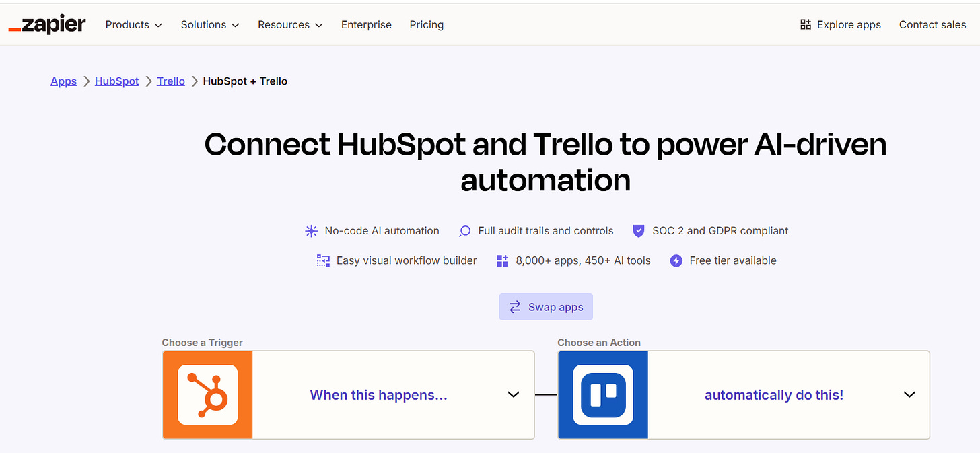
Task: Open the Zapier logo home link
Action: [47, 25]
